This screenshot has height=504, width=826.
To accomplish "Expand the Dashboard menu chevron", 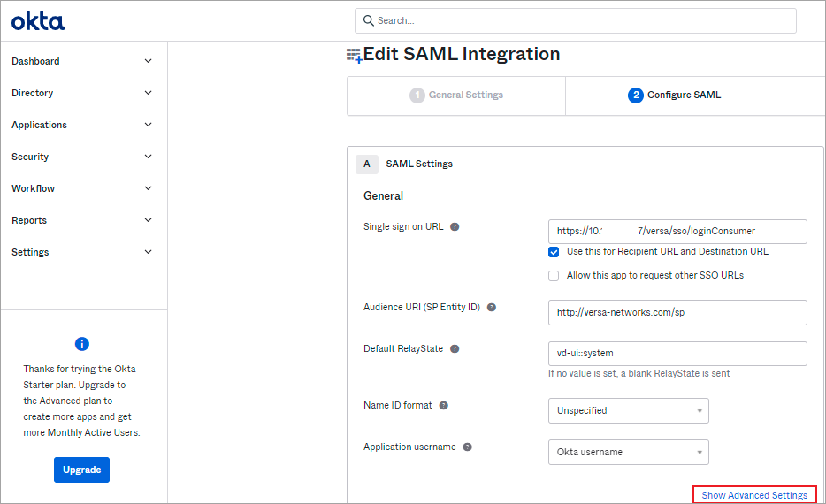I will (x=148, y=61).
